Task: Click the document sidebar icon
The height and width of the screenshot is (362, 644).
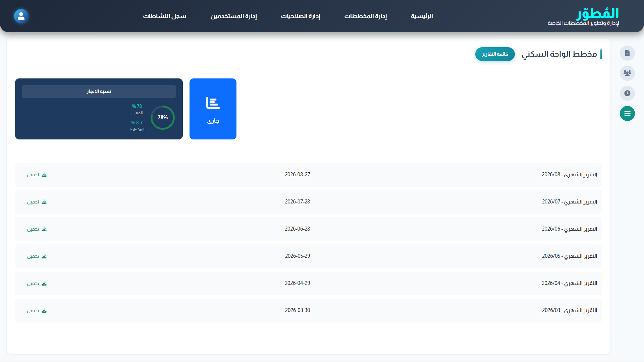Action: coord(627,53)
